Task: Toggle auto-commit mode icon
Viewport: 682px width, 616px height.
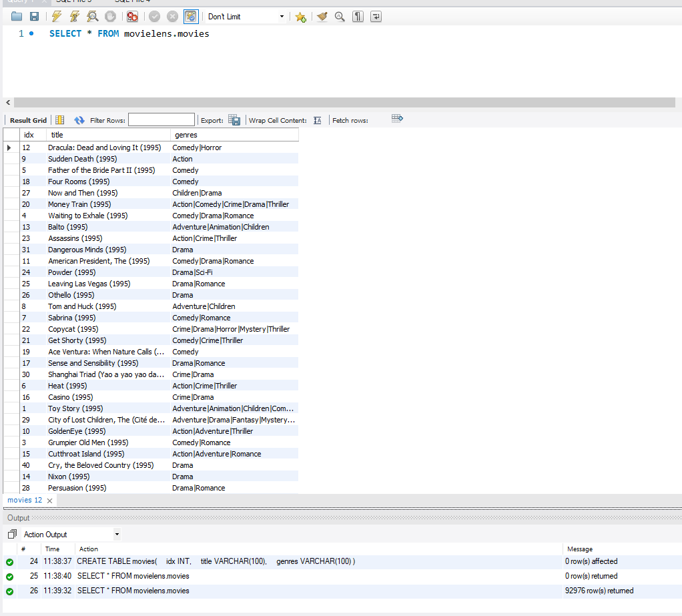Action: [190, 17]
